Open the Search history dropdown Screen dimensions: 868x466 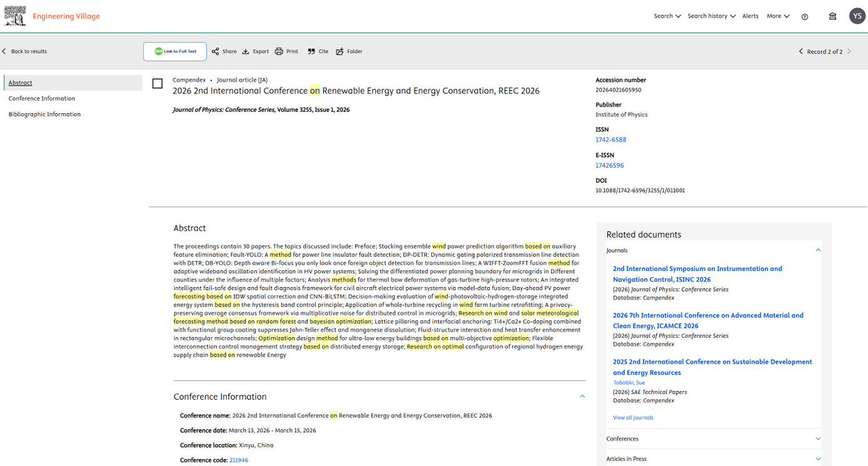coord(712,16)
